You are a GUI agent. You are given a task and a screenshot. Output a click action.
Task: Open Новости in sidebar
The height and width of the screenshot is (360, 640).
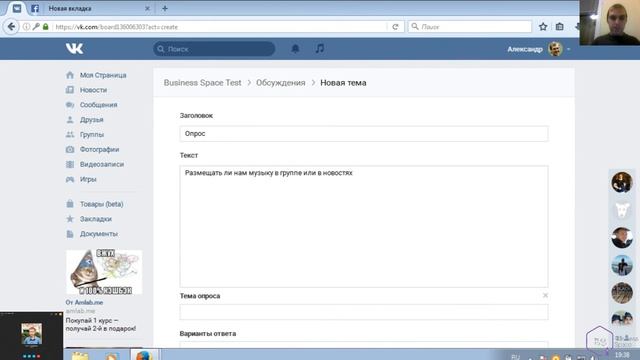coord(93,90)
